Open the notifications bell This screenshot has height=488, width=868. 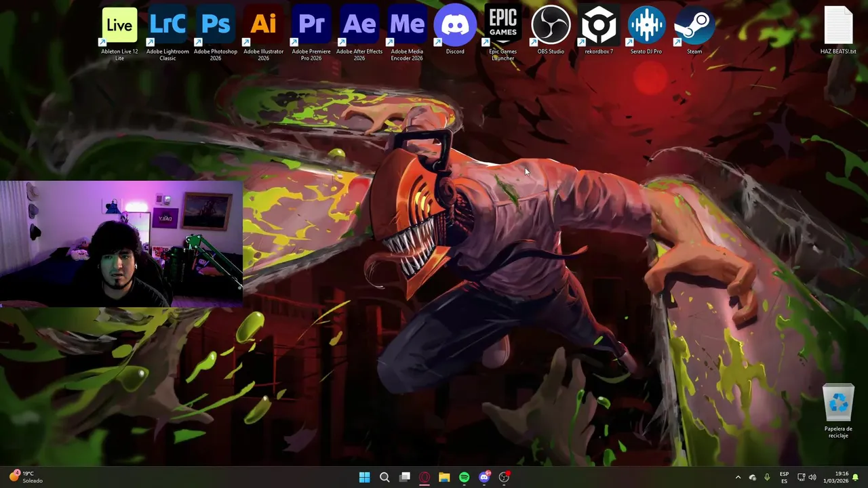[856, 477]
